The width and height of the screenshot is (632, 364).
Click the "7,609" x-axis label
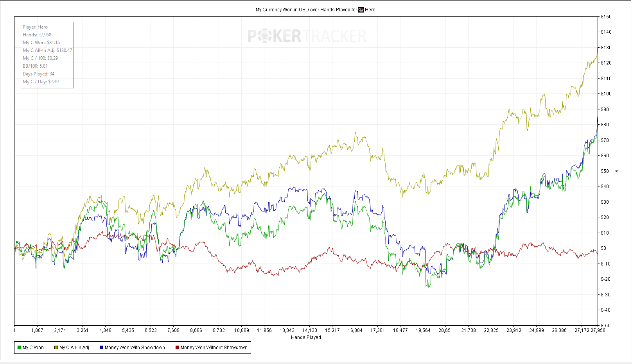pyautogui.click(x=174, y=330)
